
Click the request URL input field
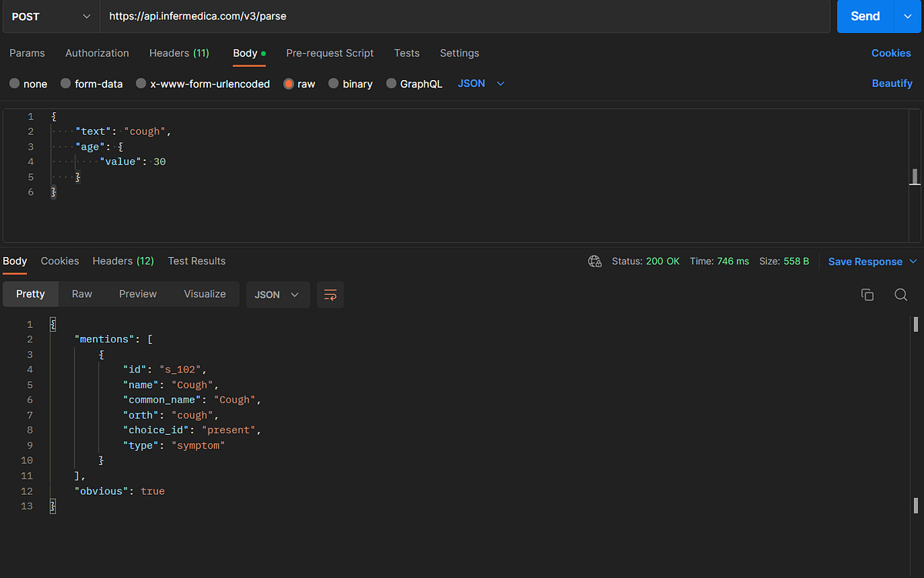tap(465, 16)
